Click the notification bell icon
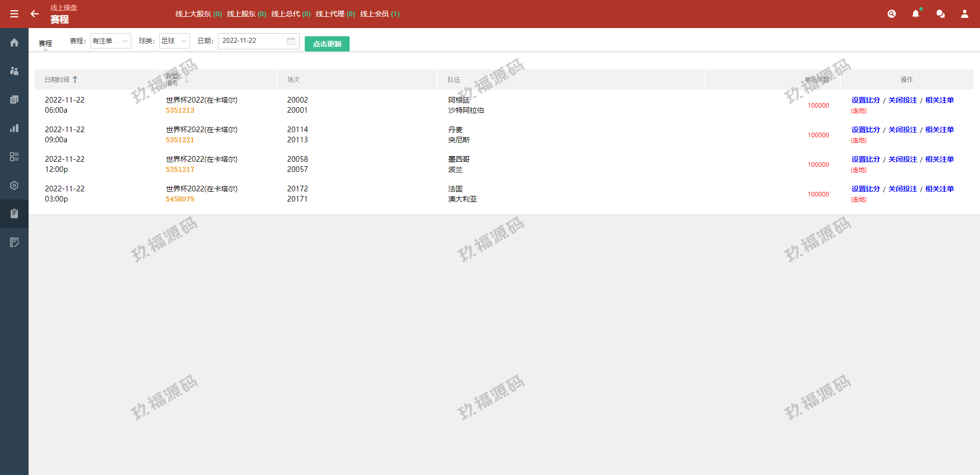The height and width of the screenshot is (475, 980). pos(916,14)
